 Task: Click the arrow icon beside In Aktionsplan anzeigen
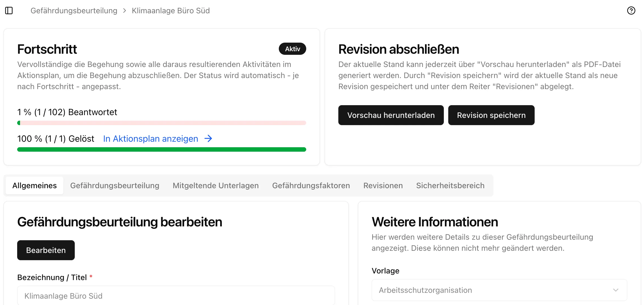(x=208, y=138)
